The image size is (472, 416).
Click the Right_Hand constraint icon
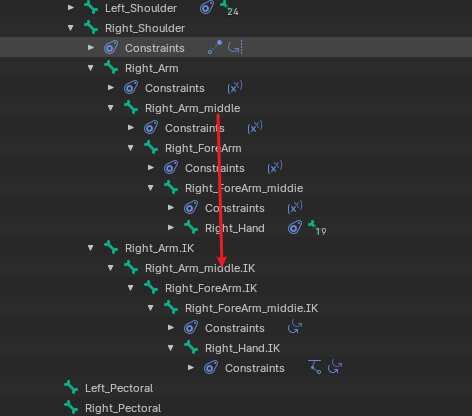point(295,228)
